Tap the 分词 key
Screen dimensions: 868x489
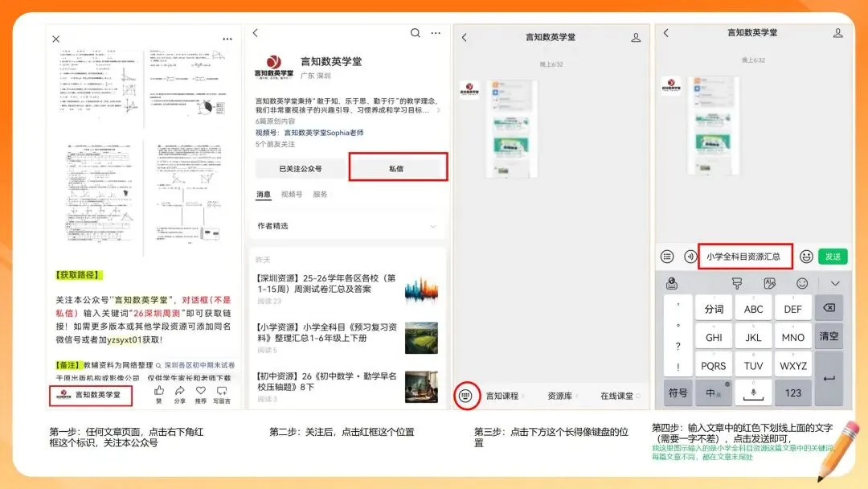pos(714,309)
